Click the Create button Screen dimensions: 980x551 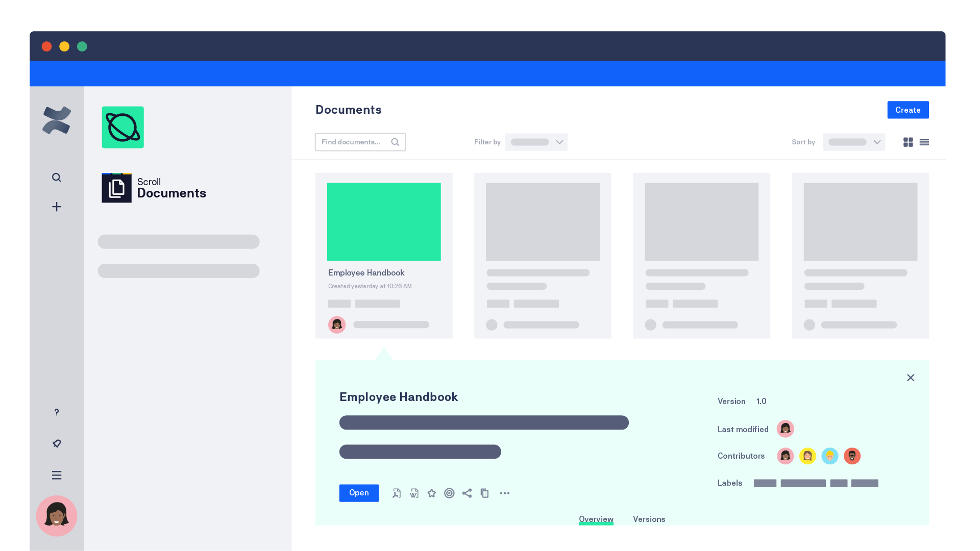(908, 110)
